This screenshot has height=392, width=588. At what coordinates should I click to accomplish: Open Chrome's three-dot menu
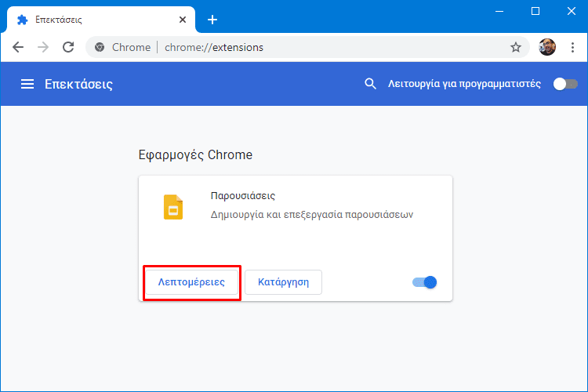point(572,47)
